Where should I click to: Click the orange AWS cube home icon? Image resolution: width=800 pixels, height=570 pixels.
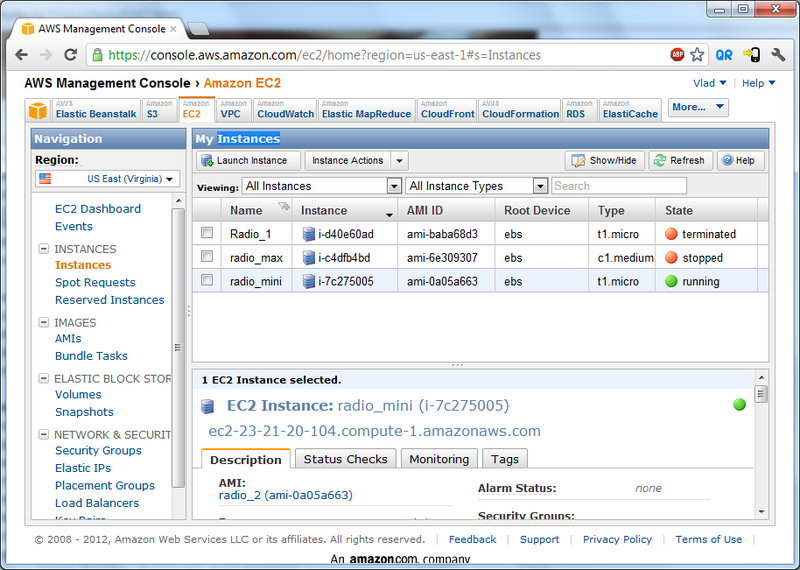pyautogui.click(x=38, y=110)
